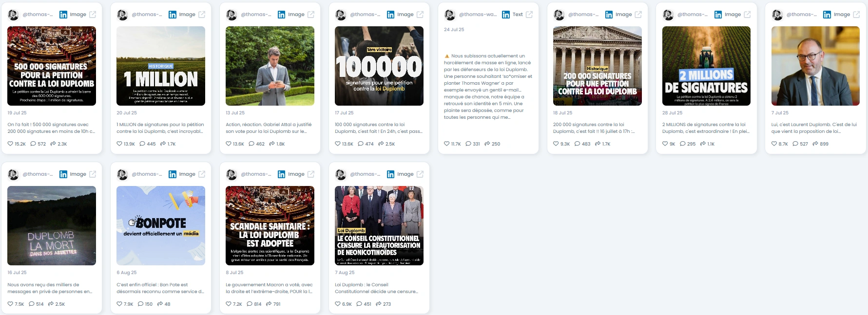Click the 'Text' post type label
Screen dimensions: 868x315
[x=518, y=15]
